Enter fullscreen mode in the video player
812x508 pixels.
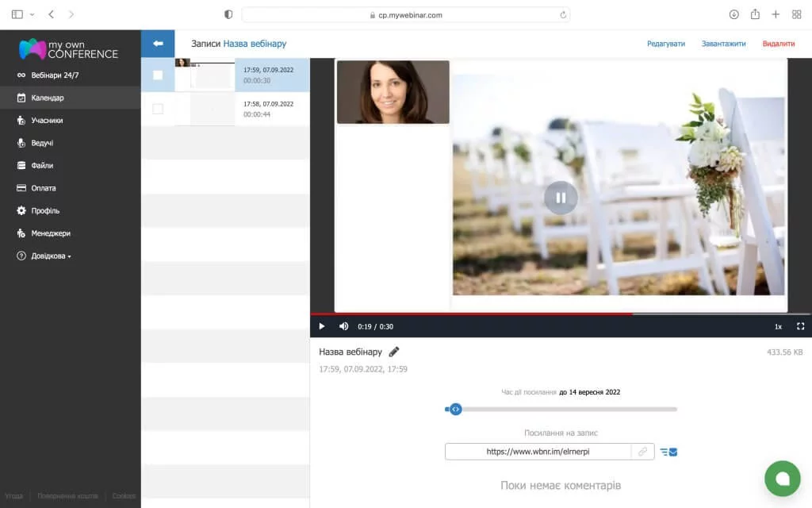point(800,326)
